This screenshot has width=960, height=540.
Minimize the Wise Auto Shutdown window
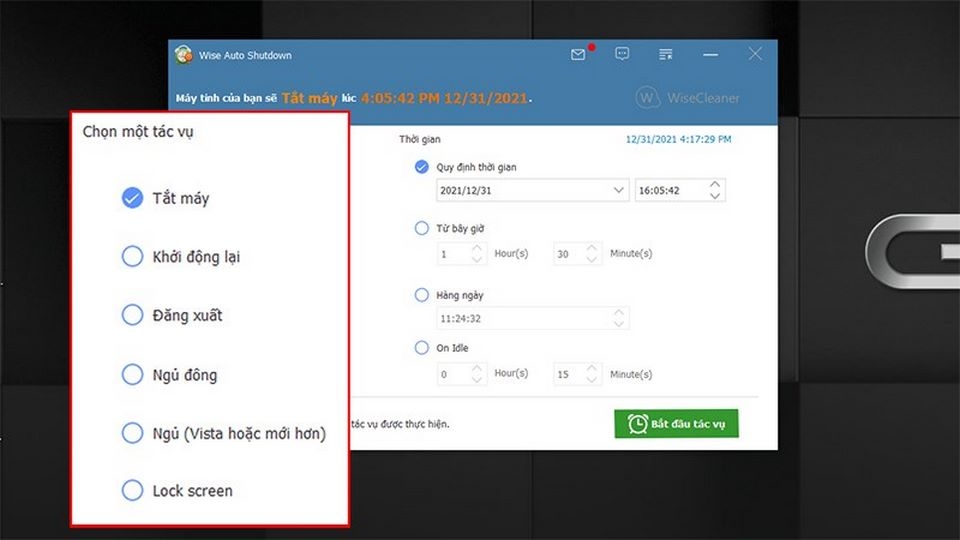coord(710,54)
